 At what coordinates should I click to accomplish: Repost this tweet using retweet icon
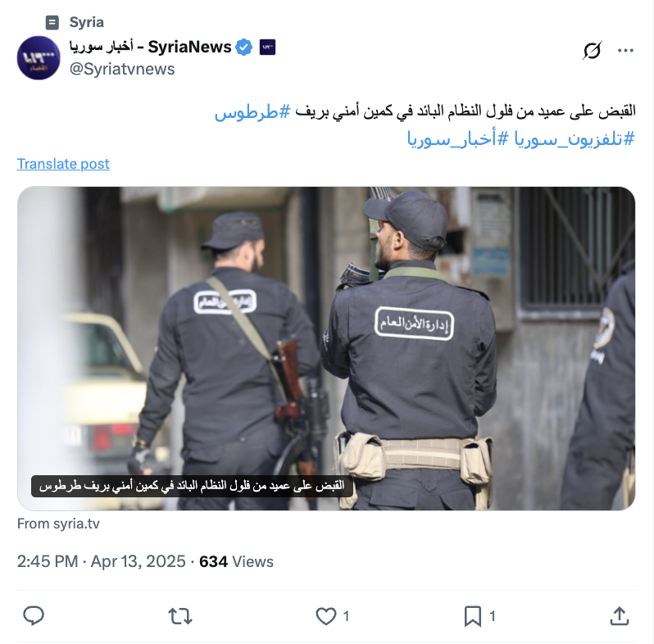(179, 616)
